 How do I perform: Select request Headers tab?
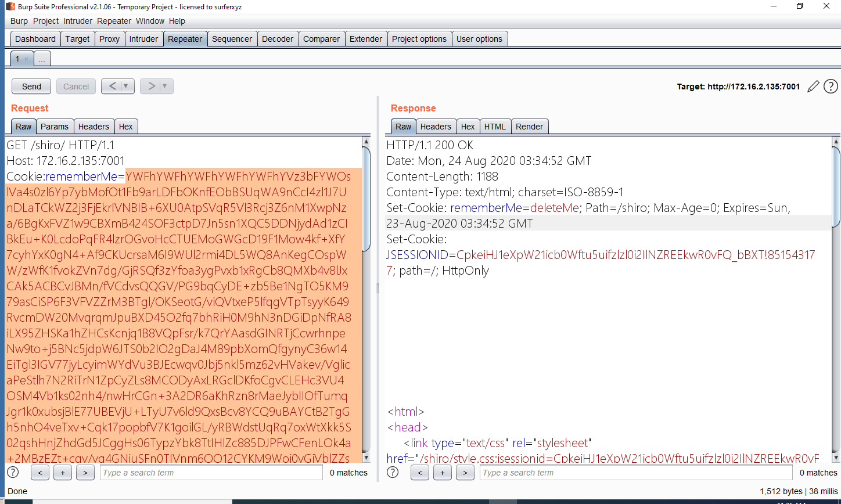(94, 127)
